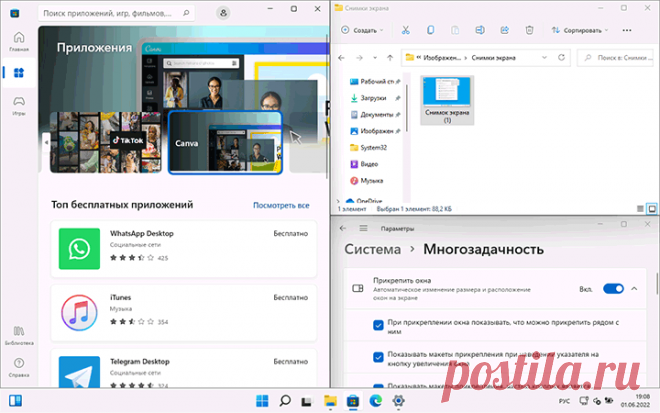This screenshot has height=413, width=660.
Task: Click the РУС language indicator in tray
Action: [x=564, y=401]
